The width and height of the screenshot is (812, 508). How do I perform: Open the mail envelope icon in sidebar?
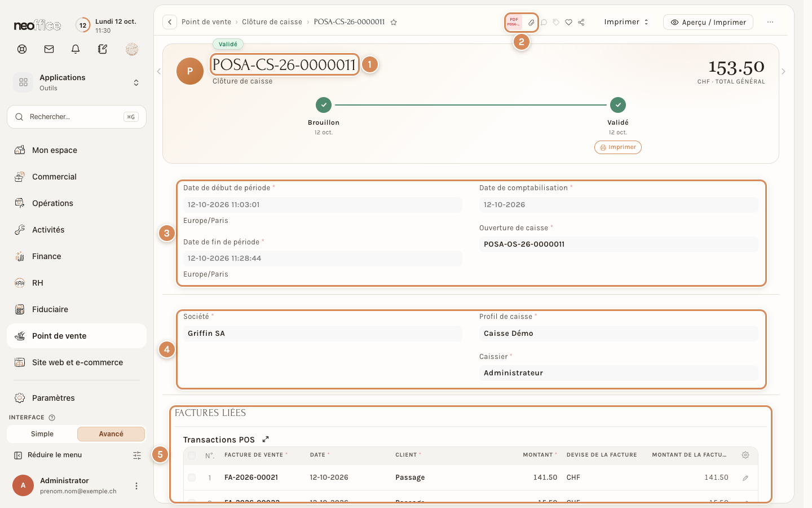tap(49, 49)
